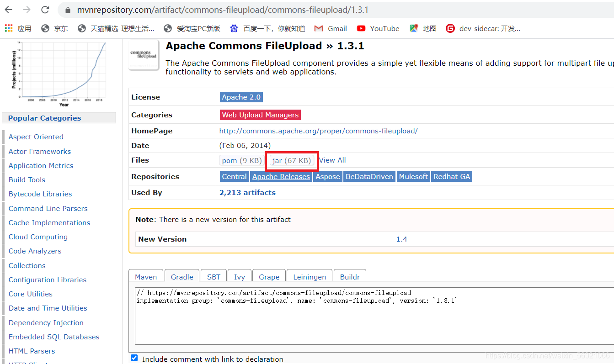Open the Redhat GA repository tag

(x=452, y=176)
